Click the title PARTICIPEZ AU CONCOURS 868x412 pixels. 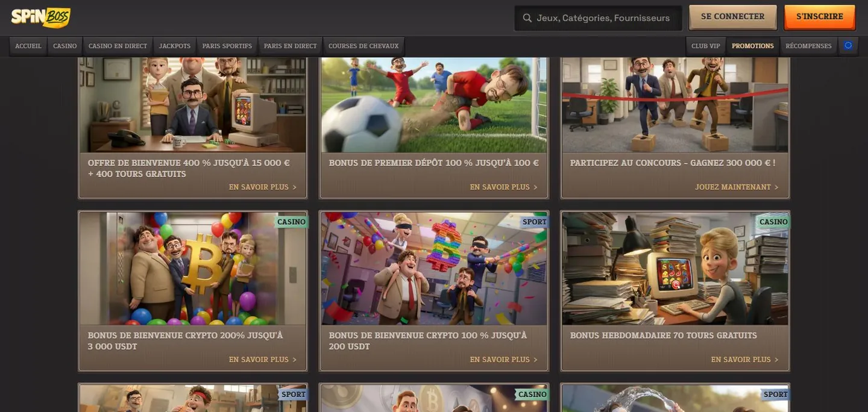(673, 163)
